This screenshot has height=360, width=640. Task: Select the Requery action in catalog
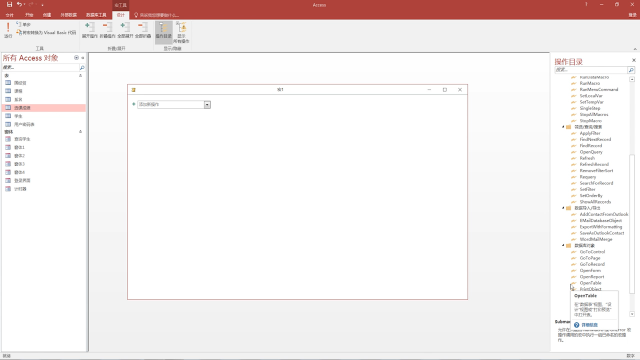pos(588,177)
